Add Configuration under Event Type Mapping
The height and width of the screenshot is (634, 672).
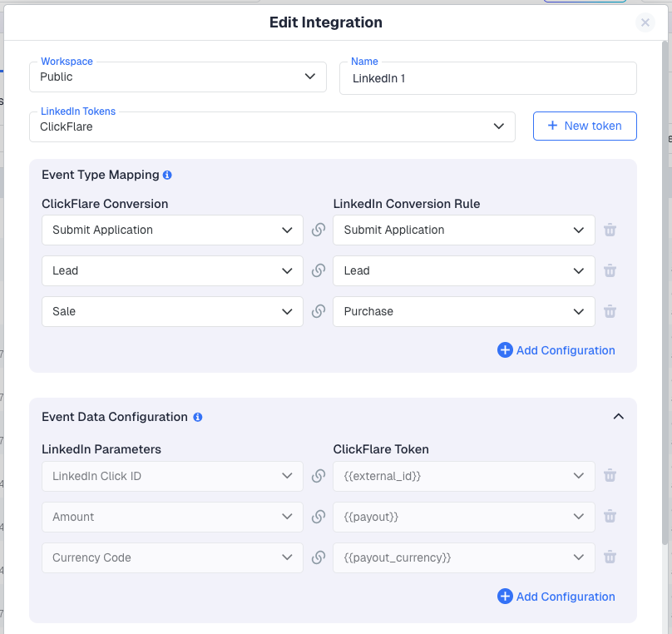556,350
